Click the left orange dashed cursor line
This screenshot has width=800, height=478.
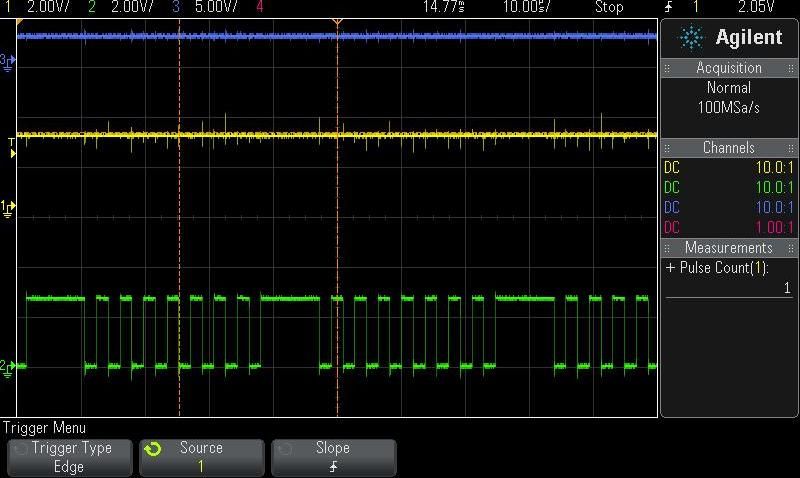(x=179, y=217)
